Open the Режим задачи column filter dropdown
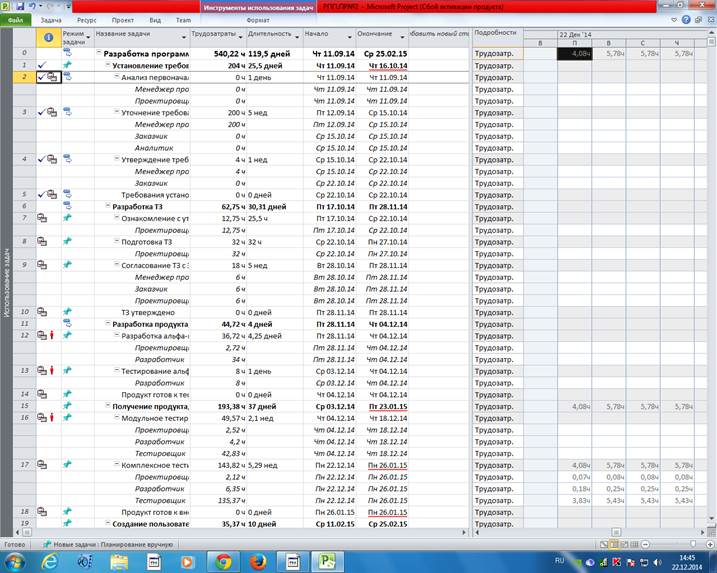The width and height of the screenshot is (717, 573). point(89,37)
